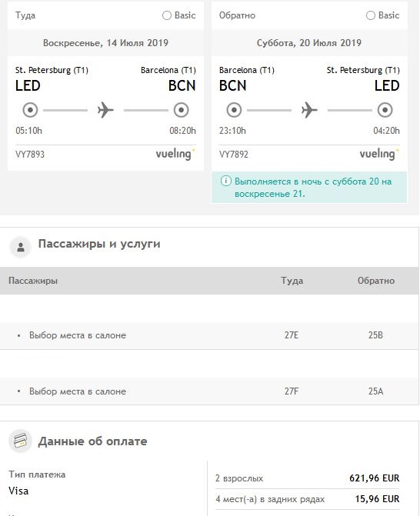Viewport: 420px width, 516px height.
Task: Click the arrival circle marker above 04:20h
Action: click(x=385, y=110)
